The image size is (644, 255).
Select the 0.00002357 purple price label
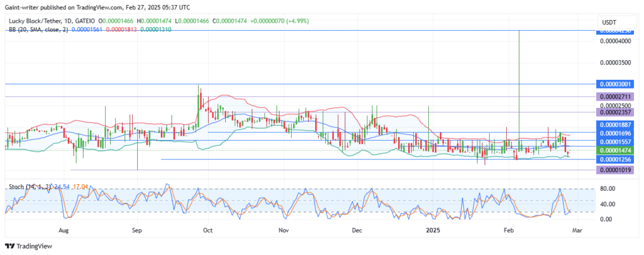[x=614, y=112]
